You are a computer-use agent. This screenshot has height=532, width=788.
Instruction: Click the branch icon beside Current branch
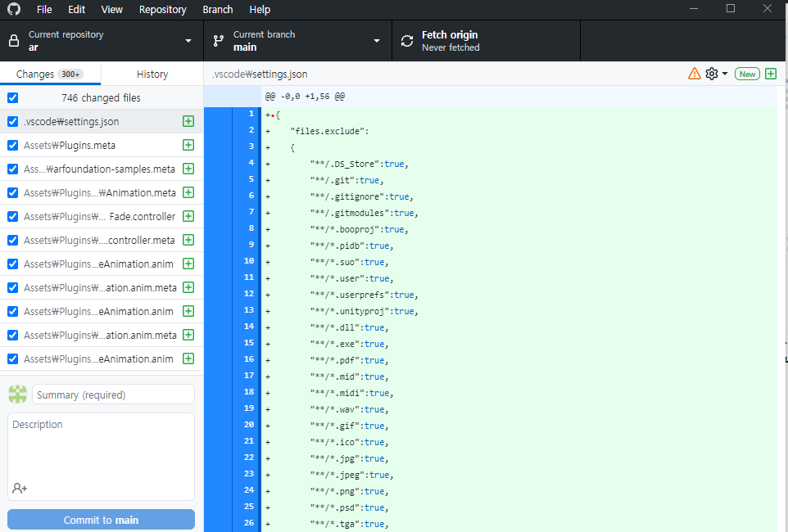point(219,41)
